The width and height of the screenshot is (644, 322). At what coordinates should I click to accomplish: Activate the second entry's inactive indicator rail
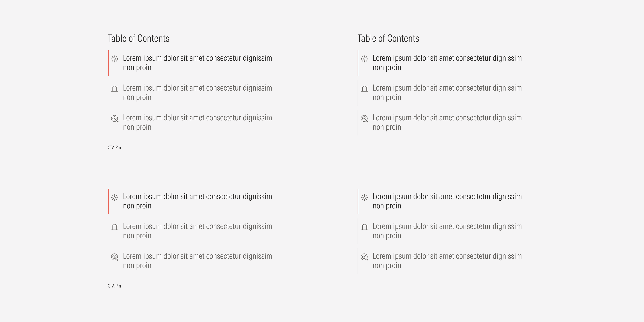point(108,93)
